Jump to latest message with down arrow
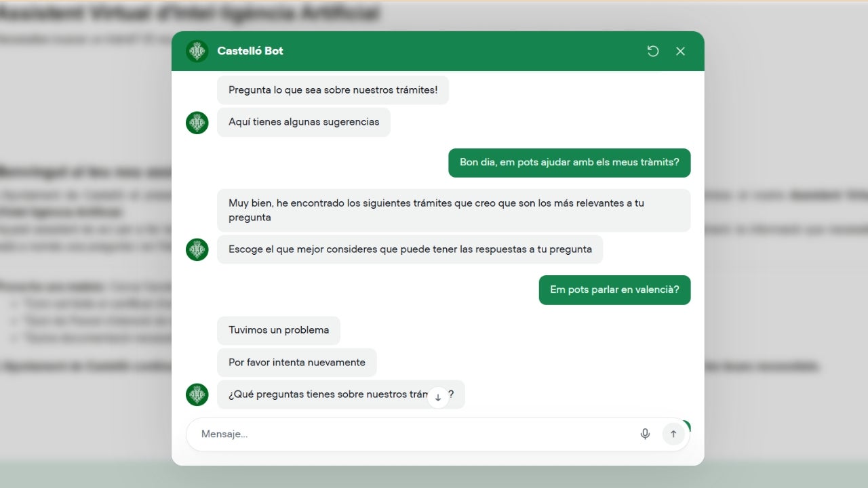This screenshot has width=868, height=488. (438, 397)
